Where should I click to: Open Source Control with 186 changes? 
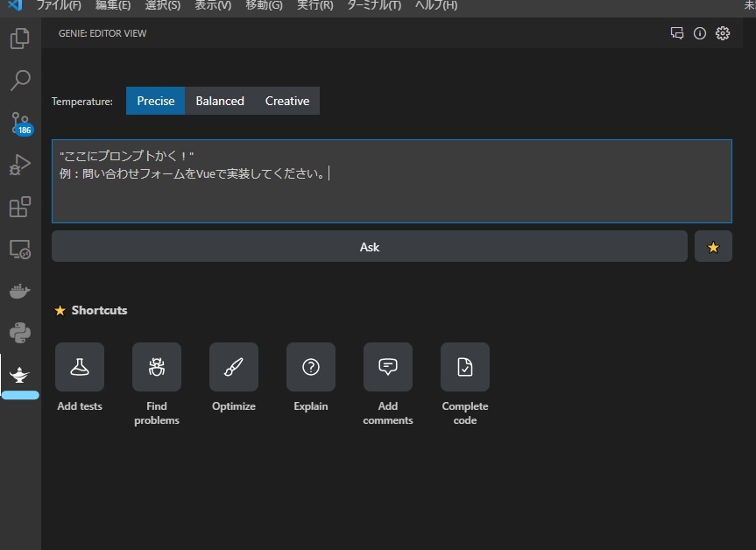(x=20, y=123)
